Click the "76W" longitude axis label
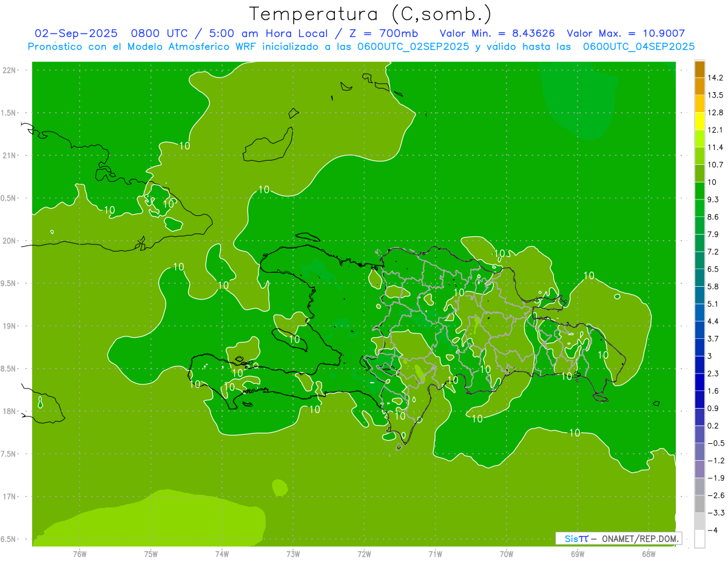Screen dimensions: 728x562 click(79, 554)
